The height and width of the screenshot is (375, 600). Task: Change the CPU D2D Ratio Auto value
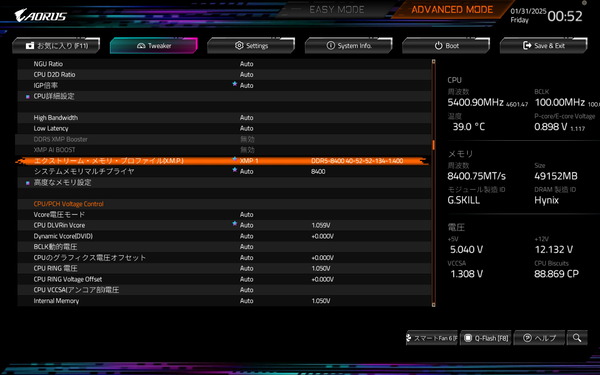[246, 75]
